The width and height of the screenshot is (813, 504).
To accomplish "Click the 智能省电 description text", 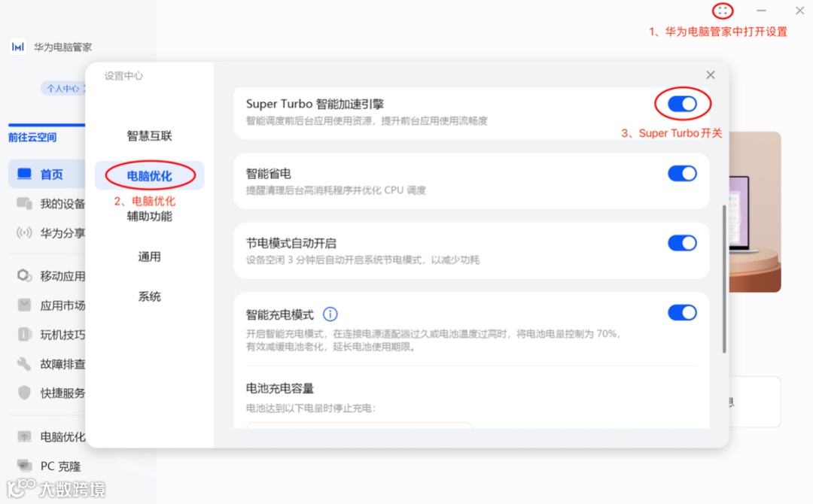I will [336, 190].
